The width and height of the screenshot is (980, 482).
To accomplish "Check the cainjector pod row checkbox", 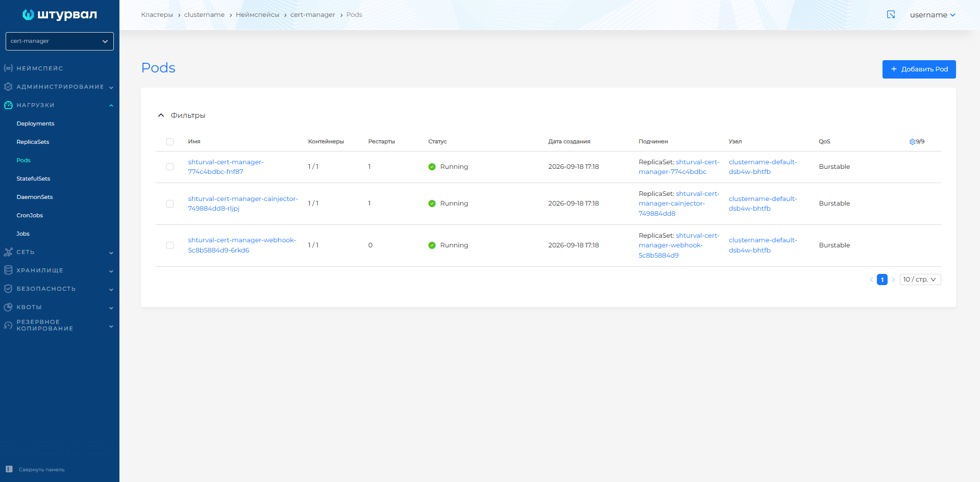I will click(x=170, y=204).
